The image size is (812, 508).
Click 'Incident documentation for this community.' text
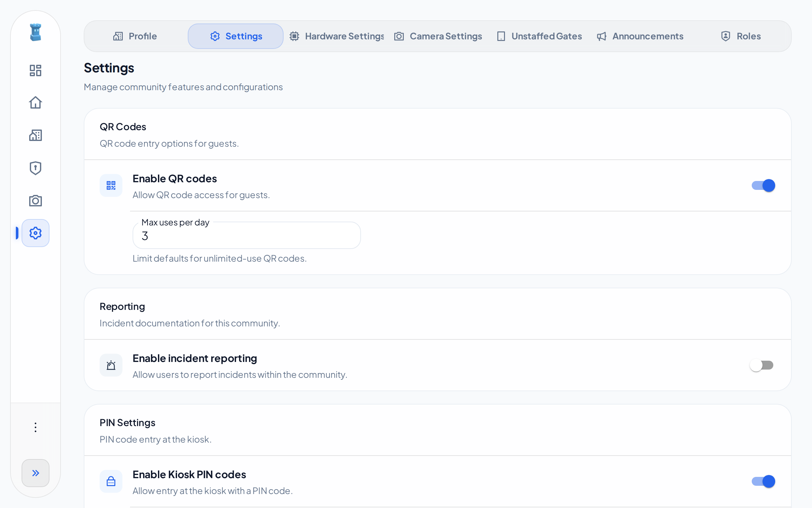(190, 323)
